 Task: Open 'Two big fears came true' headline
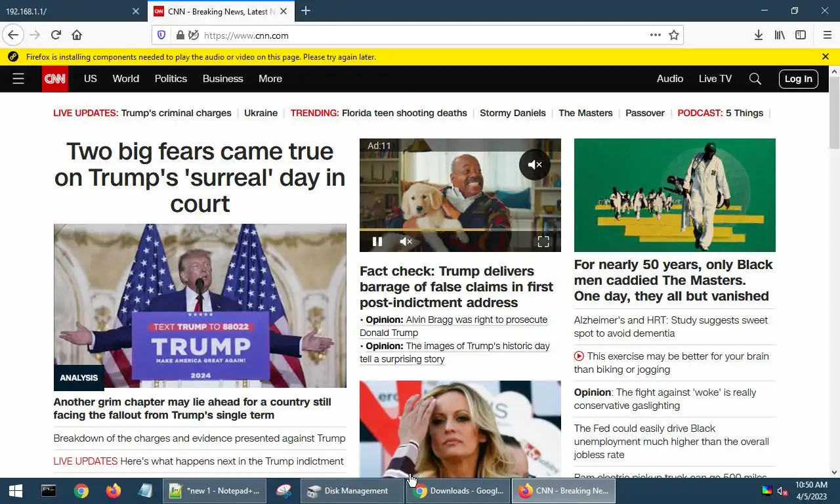pos(199,177)
